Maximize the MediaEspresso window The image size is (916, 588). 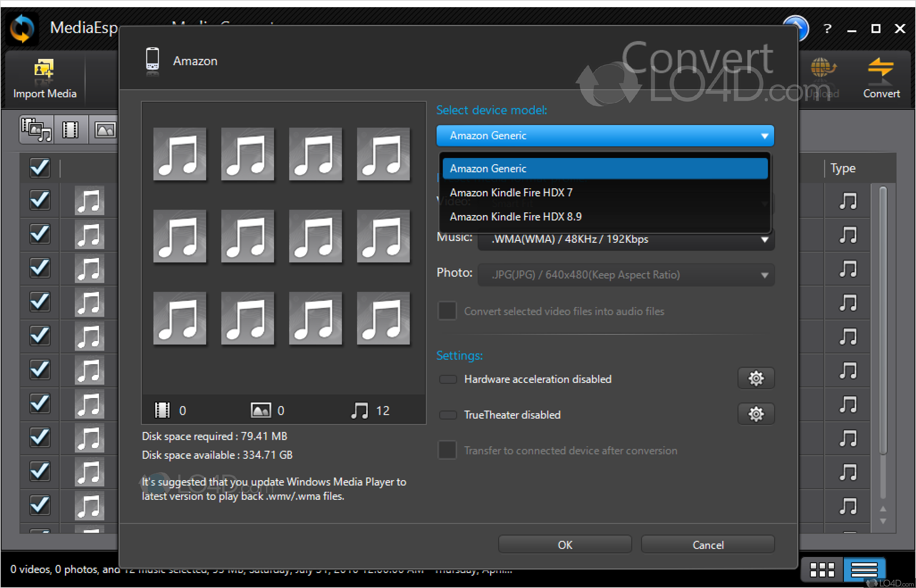pyautogui.click(x=876, y=29)
